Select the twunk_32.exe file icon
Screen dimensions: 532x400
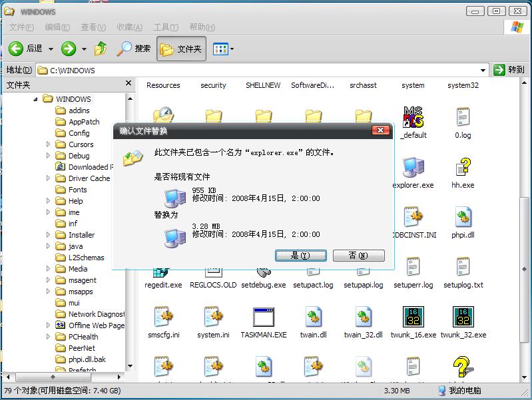[x=463, y=317]
